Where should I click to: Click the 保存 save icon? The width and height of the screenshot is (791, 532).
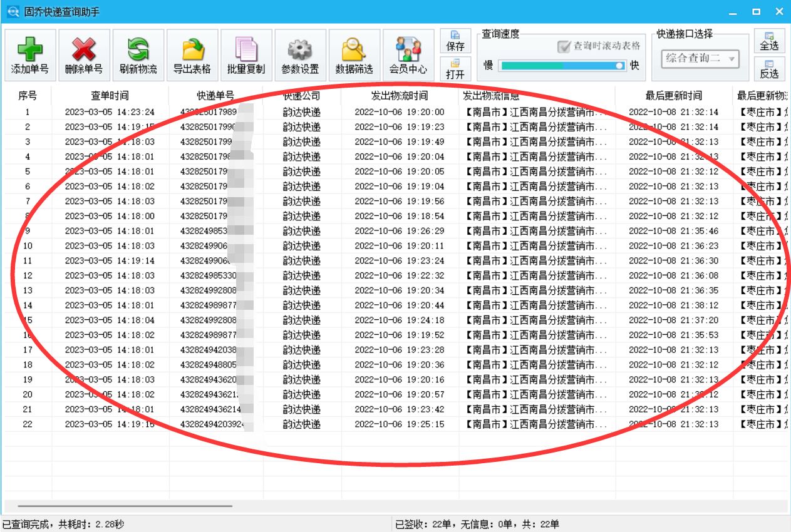pyautogui.click(x=457, y=41)
